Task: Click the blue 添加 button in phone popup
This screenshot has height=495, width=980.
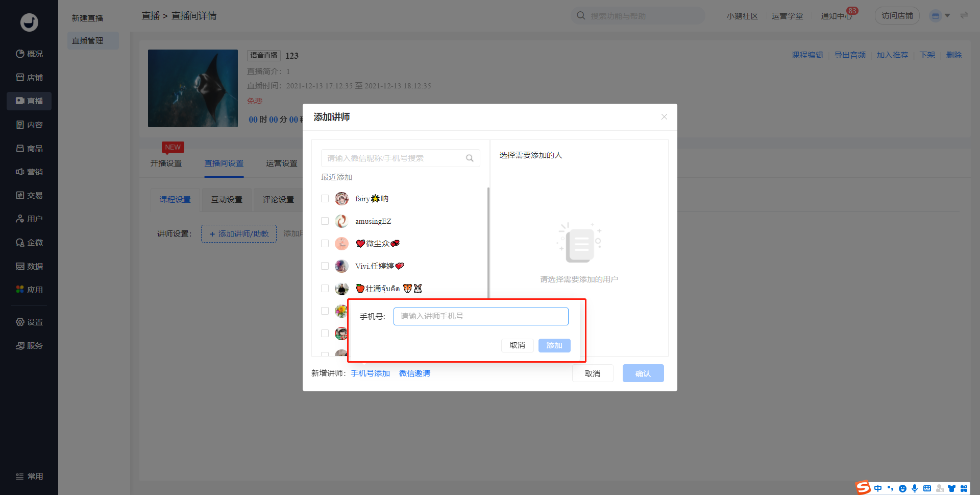Action: coord(554,345)
